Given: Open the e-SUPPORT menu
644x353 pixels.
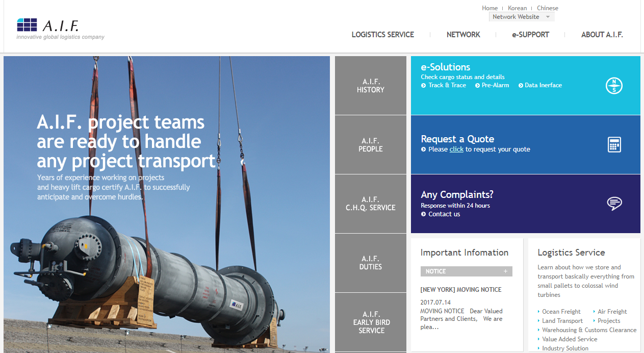Looking at the screenshot, I should coord(530,35).
